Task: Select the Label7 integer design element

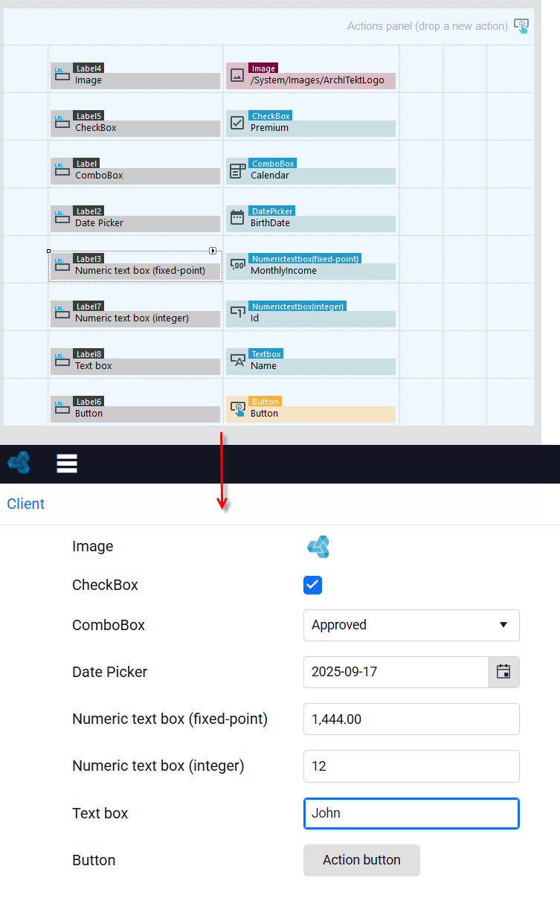Action: (135, 314)
